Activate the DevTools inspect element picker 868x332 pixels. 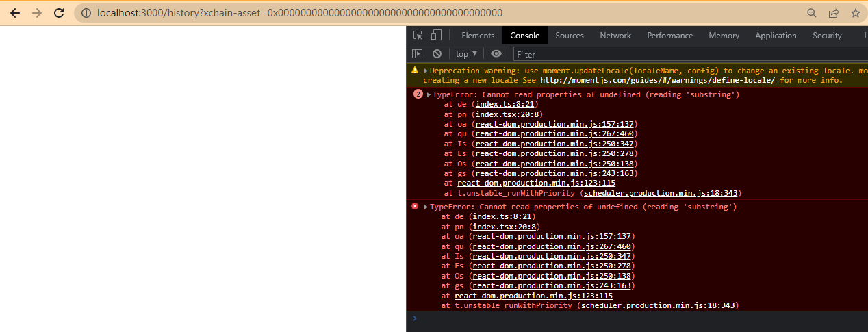click(x=418, y=36)
